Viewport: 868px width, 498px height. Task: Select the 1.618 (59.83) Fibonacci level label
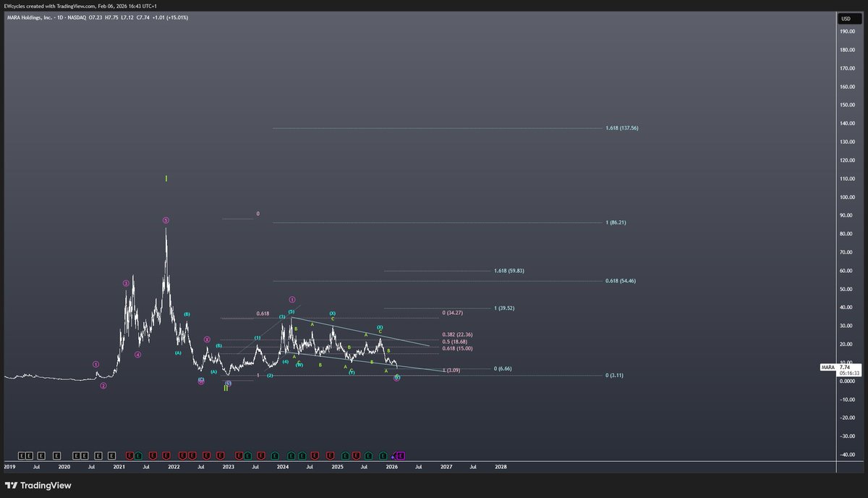tap(509, 271)
